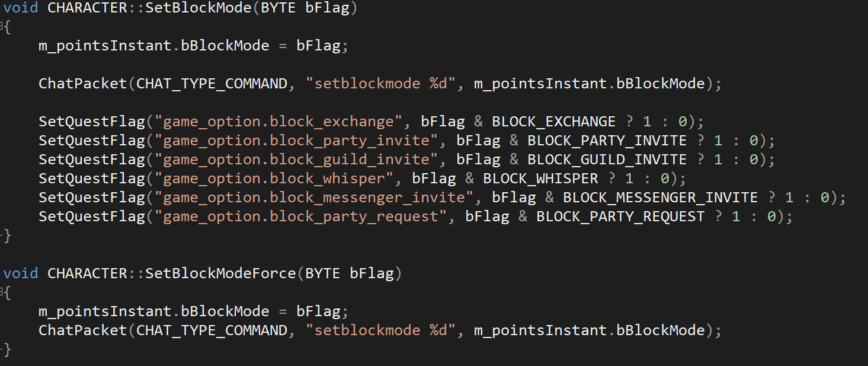The image size is (868, 366).
Task: Click the BLOCK_PARTY_REQUEST constant
Action: 620,217
